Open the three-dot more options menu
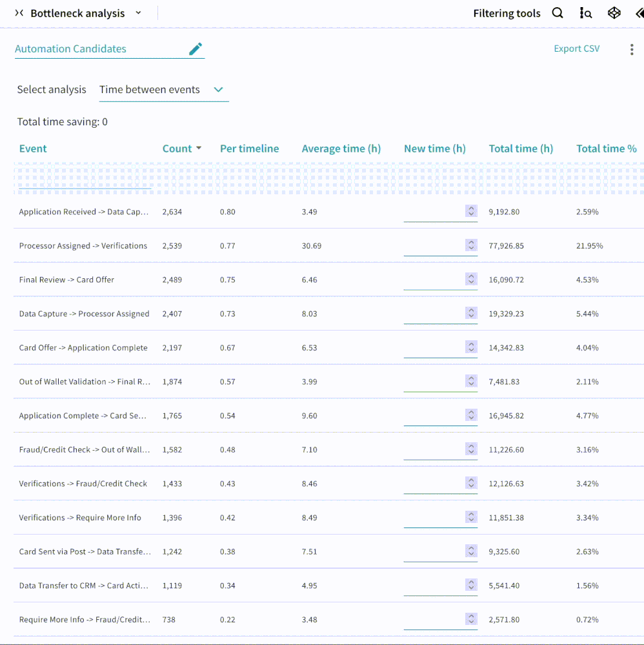 coord(631,50)
